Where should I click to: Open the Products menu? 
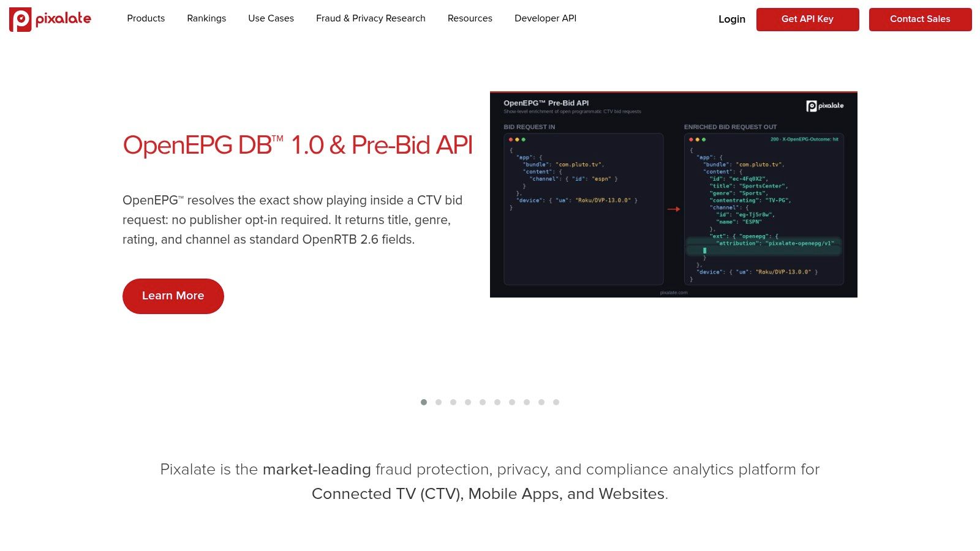pyautogui.click(x=146, y=18)
